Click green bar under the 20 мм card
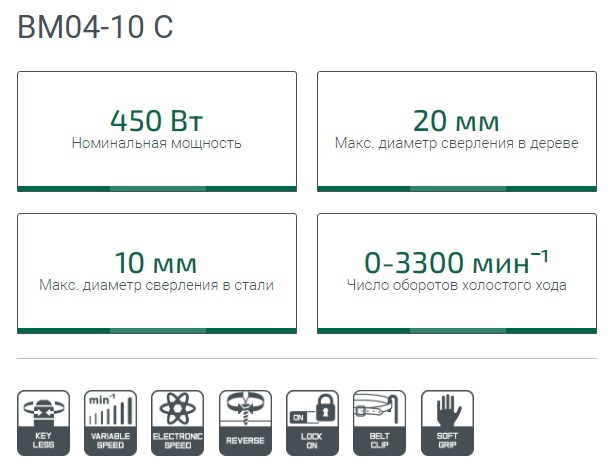This screenshot has width=613, height=469. (x=457, y=188)
